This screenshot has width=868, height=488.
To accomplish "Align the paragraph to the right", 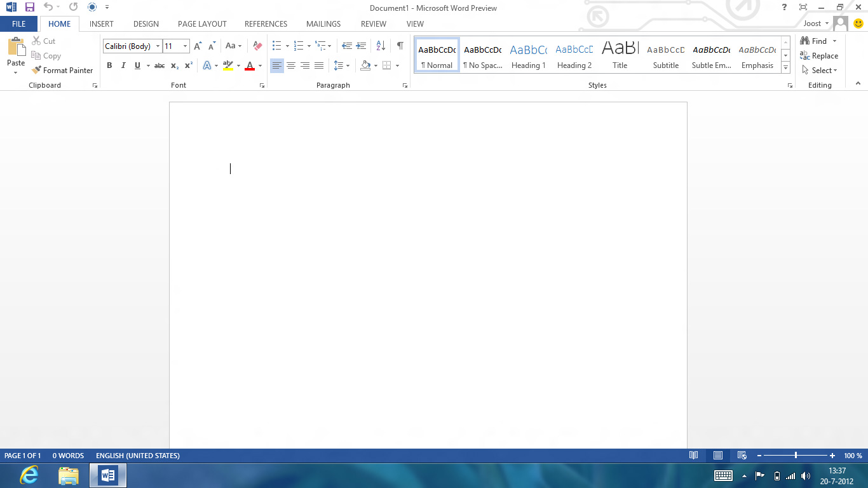I will [305, 65].
